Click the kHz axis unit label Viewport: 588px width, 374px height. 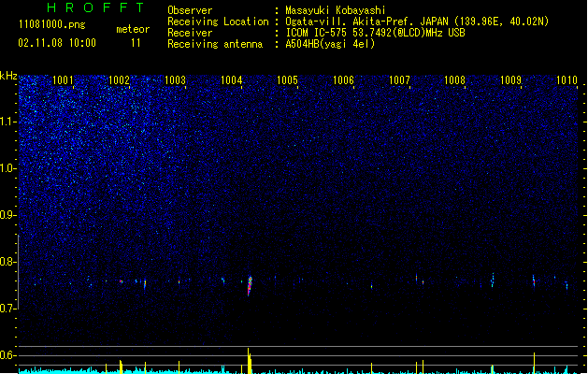point(8,76)
